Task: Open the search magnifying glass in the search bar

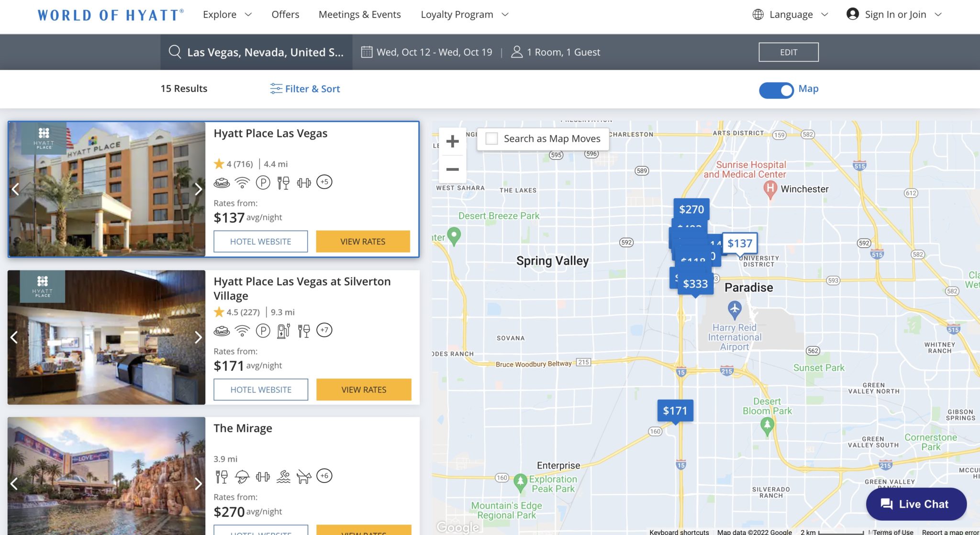Action: (174, 52)
